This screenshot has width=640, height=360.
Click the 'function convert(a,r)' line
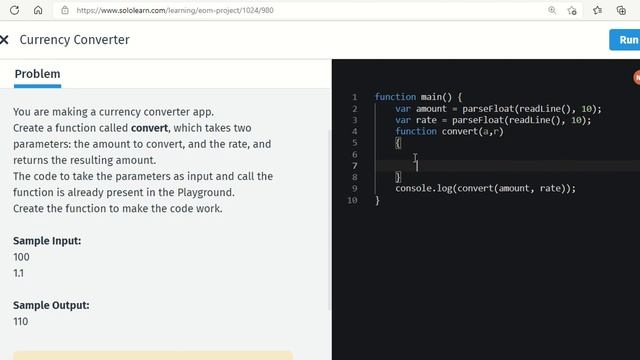(449, 131)
